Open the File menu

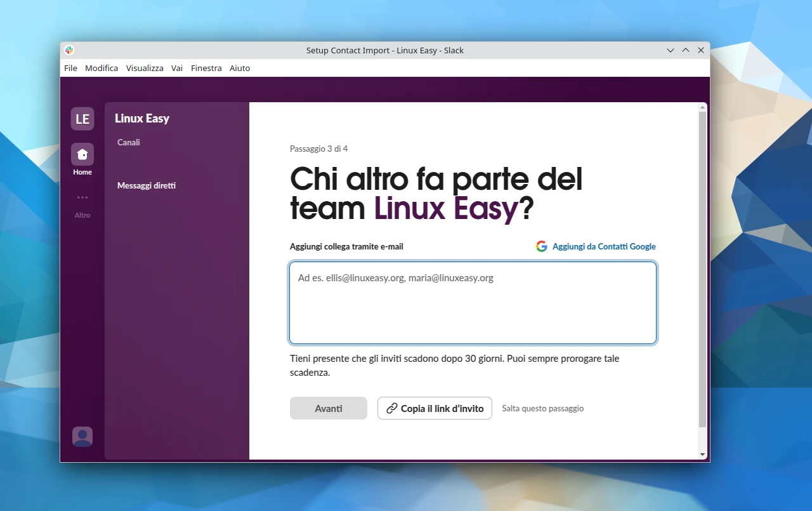(70, 68)
